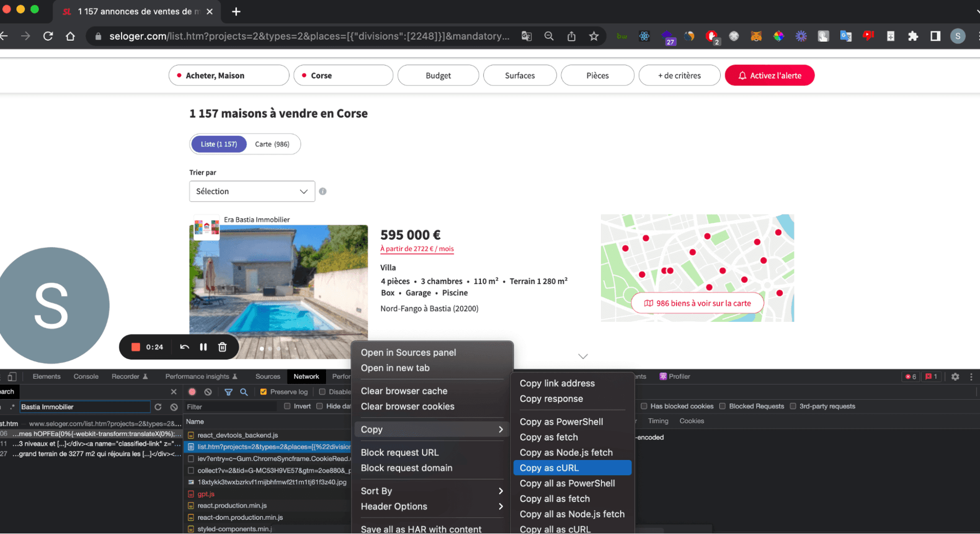Image resolution: width=980 pixels, height=534 pixels.
Task: Open + de critères filters
Action: 679,75
